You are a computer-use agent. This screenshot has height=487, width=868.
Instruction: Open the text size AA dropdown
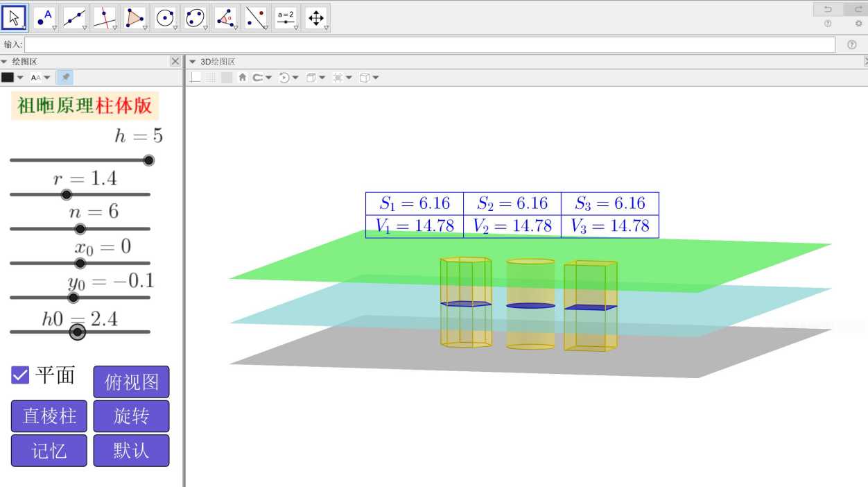point(40,78)
